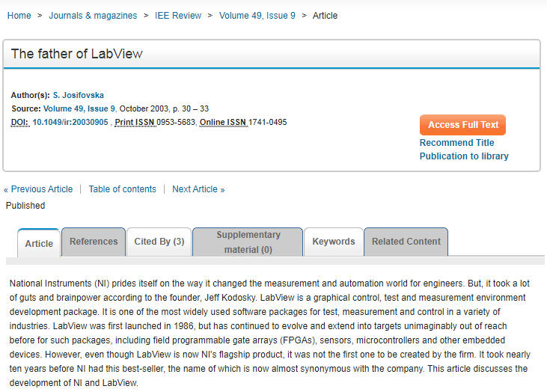
Task: Open Table of contents link
Action: (x=123, y=189)
